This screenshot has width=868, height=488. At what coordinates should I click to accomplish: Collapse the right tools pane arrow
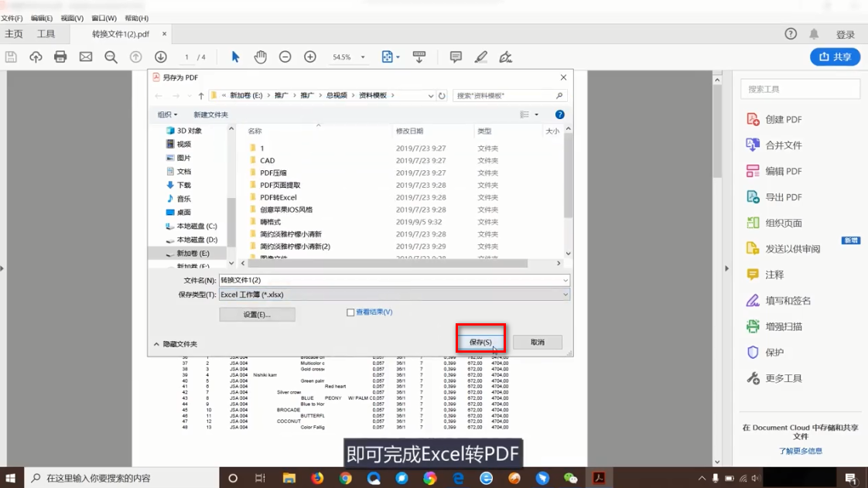pos(727,268)
